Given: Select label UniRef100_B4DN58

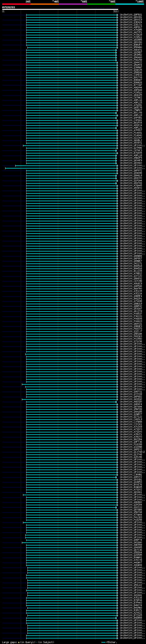Looking at the screenshot, I should click(131, 618).
